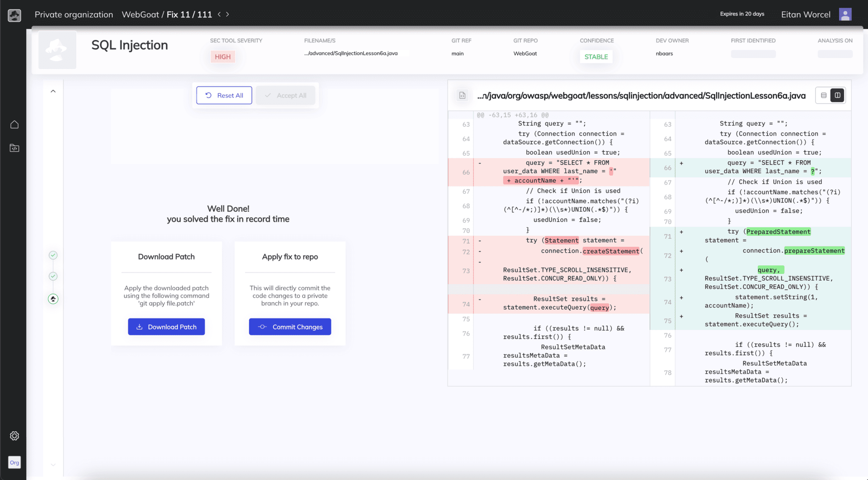Click the Commit Changes button
The height and width of the screenshot is (480, 868).
[290, 327]
